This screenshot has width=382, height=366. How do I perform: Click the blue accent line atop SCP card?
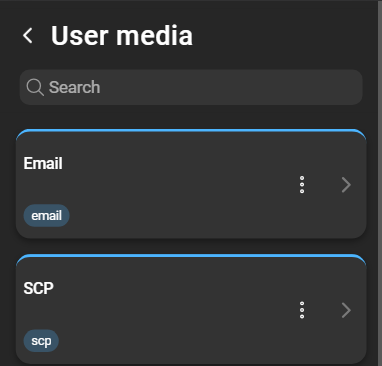pos(191,256)
